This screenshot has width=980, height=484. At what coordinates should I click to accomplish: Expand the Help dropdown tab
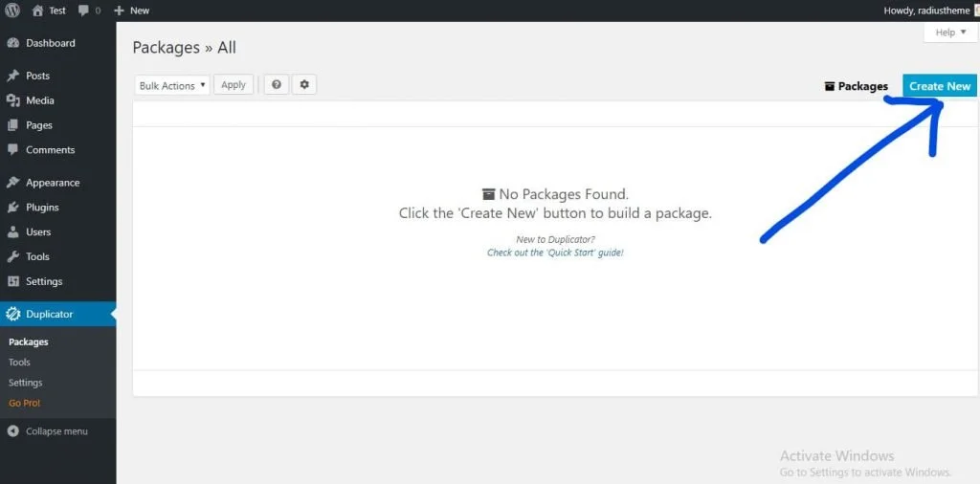(950, 33)
